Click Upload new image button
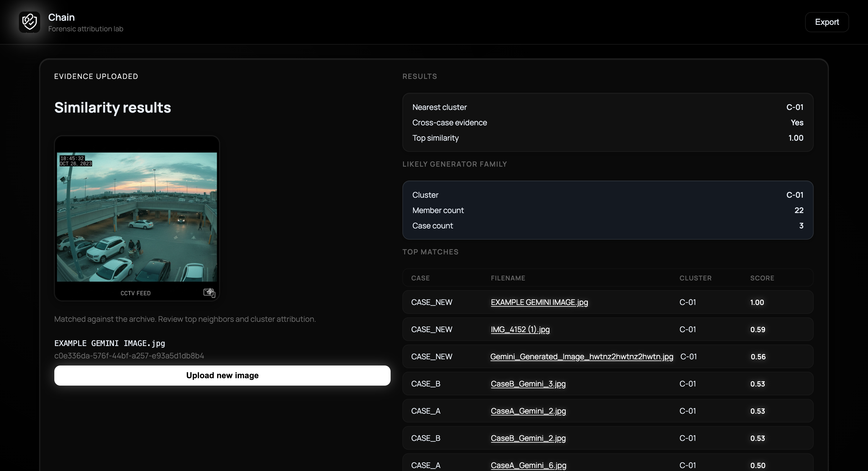Screen dimensions: 868x471 point(222,375)
